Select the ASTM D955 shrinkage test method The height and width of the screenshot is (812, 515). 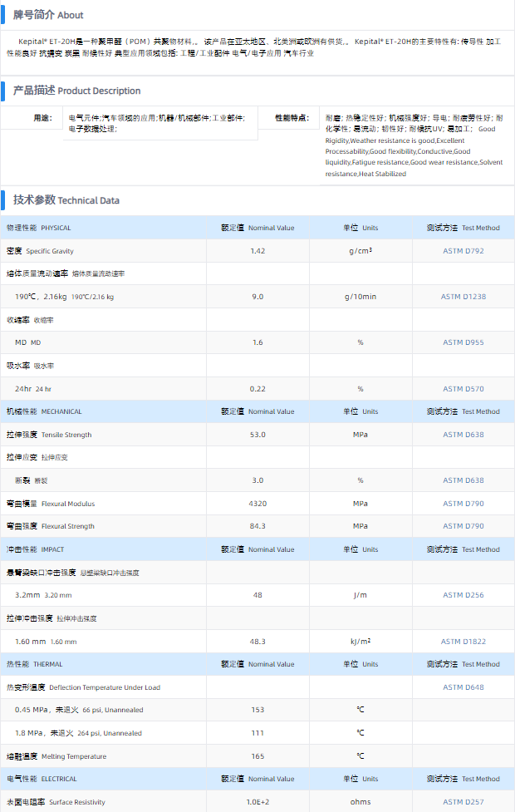point(463,342)
